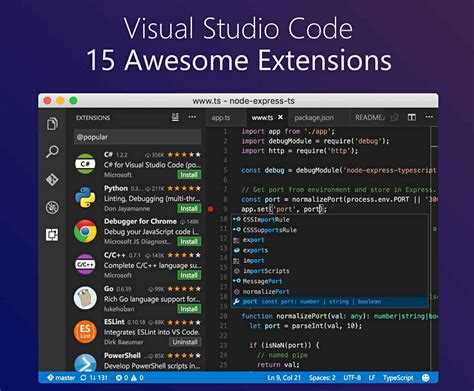This screenshot has width=474, height=391.
Task: Open the Extensions icon in activity bar
Action: click(x=52, y=235)
